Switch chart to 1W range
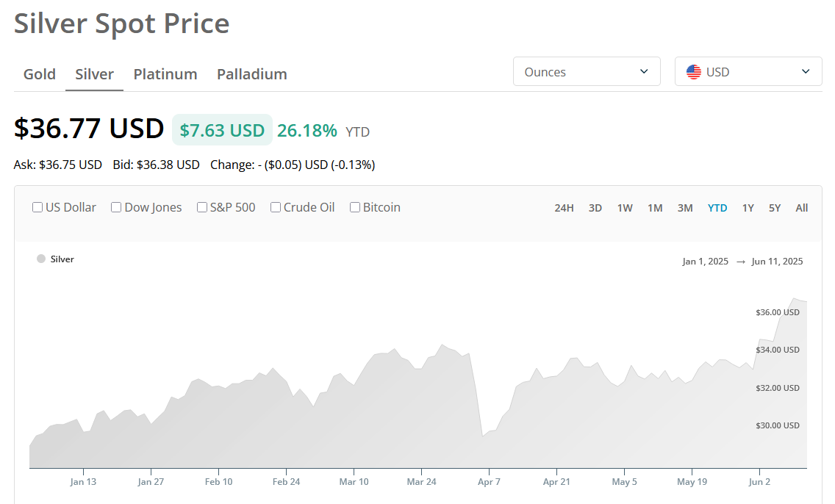835x504 pixels. pyautogui.click(x=625, y=208)
